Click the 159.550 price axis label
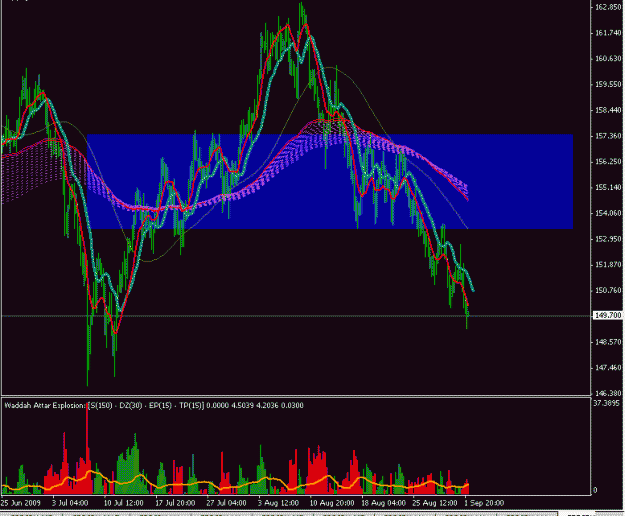This screenshot has height=516, width=625. click(x=608, y=84)
